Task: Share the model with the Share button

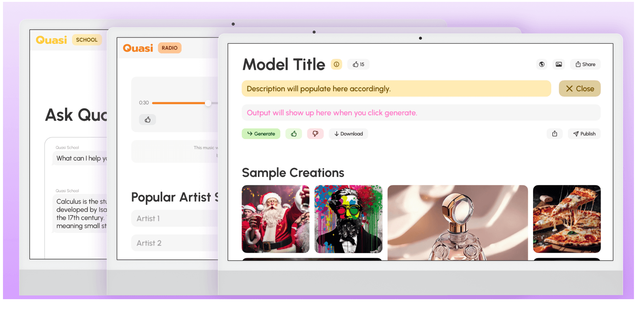Action: click(x=585, y=64)
